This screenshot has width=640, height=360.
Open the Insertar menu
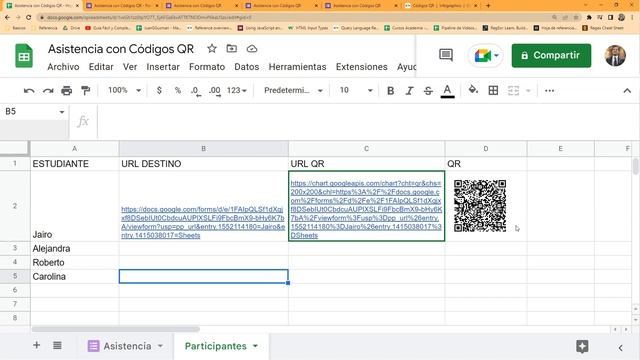pos(163,67)
